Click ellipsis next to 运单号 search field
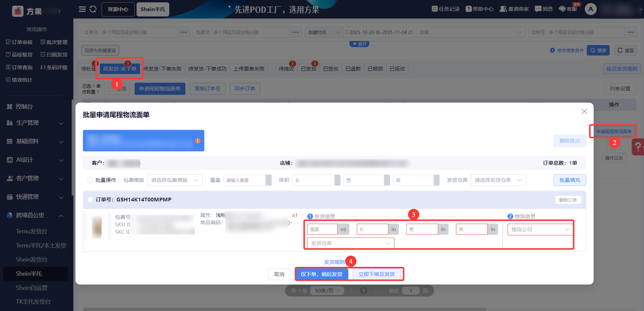This screenshot has width=644, height=311. point(631,32)
